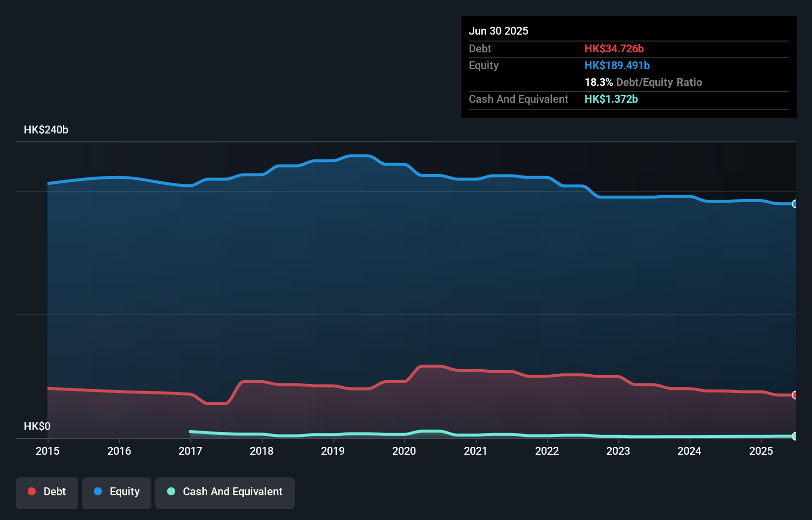Click the teal Cash And Equivalent legend dot
Viewport: 812px width, 520px height.
pyautogui.click(x=170, y=491)
